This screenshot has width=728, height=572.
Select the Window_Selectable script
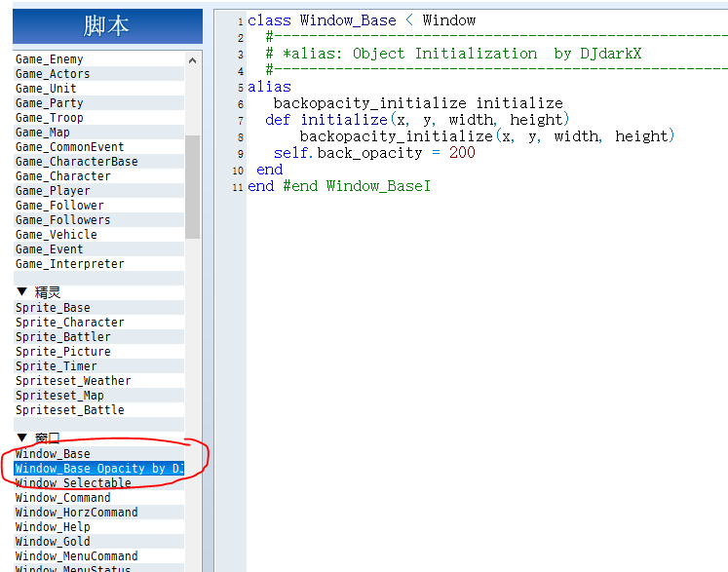click(98, 483)
